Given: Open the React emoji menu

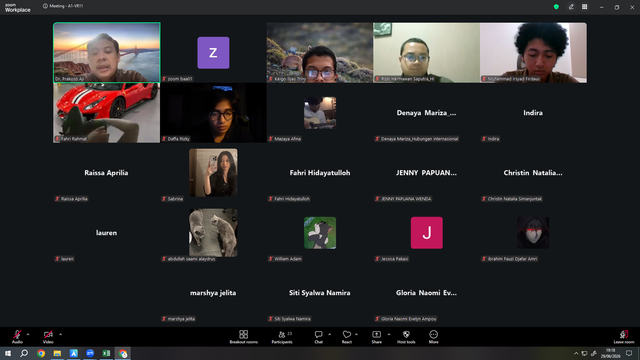Looking at the screenshot, I should click(347, 337).
